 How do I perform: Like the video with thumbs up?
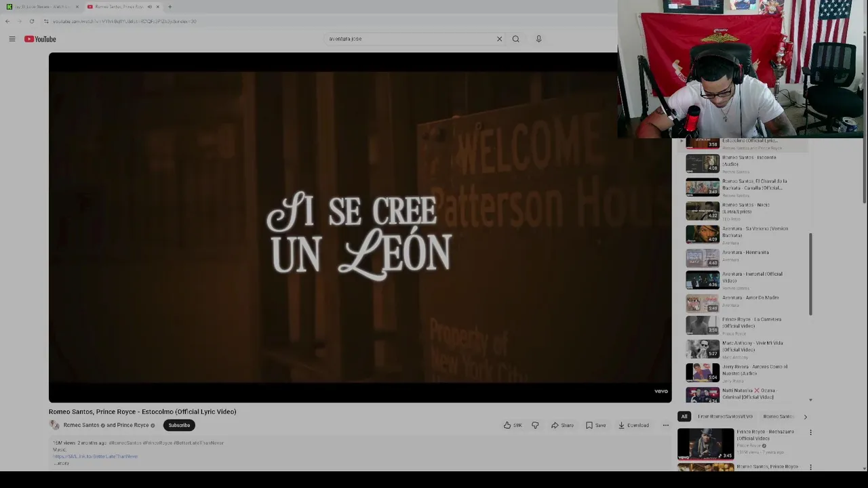513,425
